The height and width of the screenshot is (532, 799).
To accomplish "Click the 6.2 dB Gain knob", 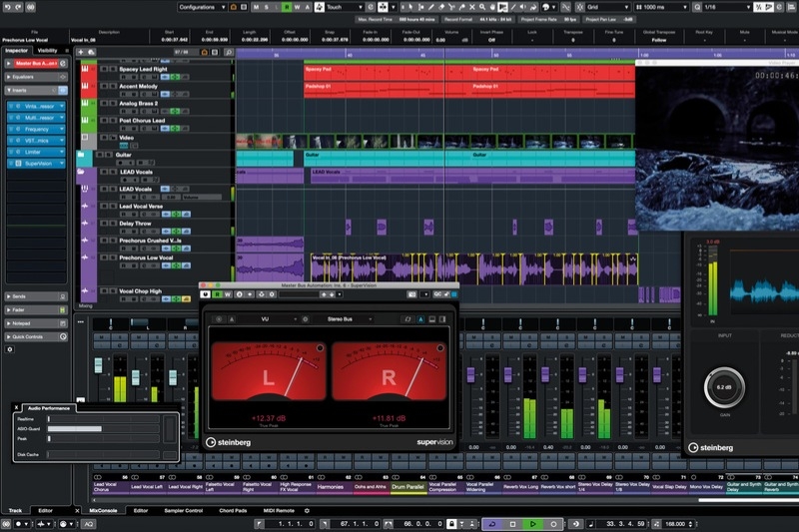I will click(724, 387).
